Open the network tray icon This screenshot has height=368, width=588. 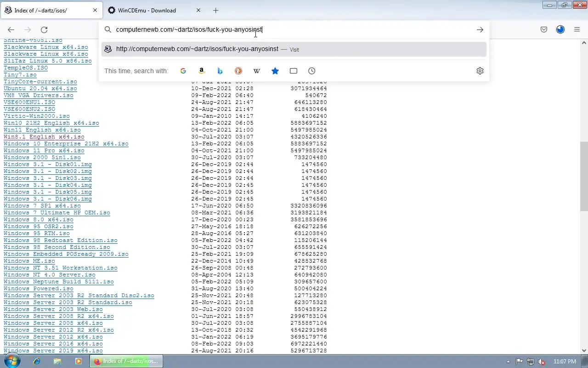[531, 362]
